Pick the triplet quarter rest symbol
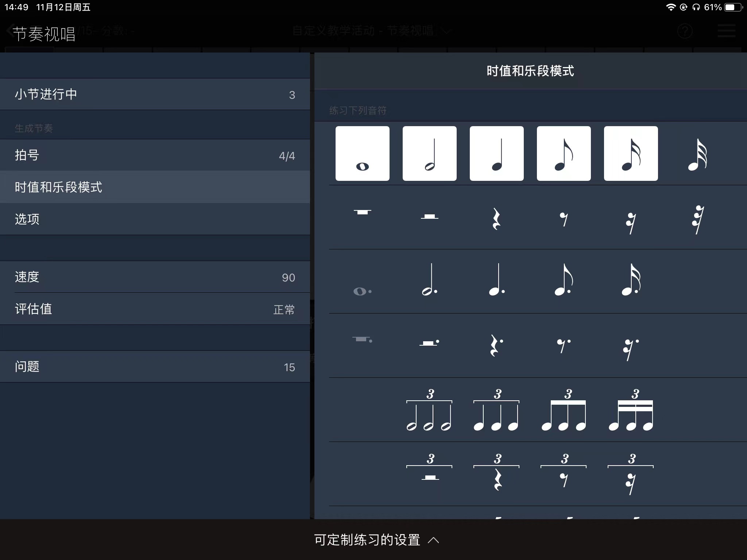This screenshot has width=747, height=560. tap(497, 474)
